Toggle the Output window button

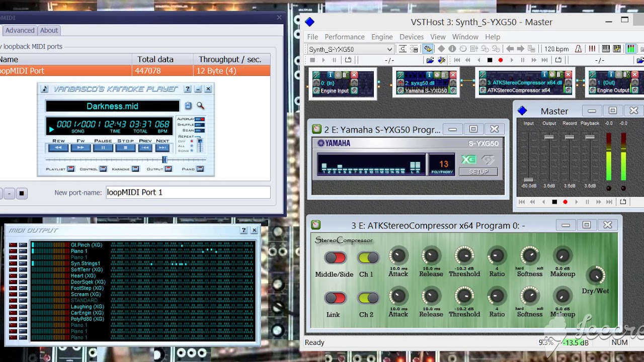(168, 169)
